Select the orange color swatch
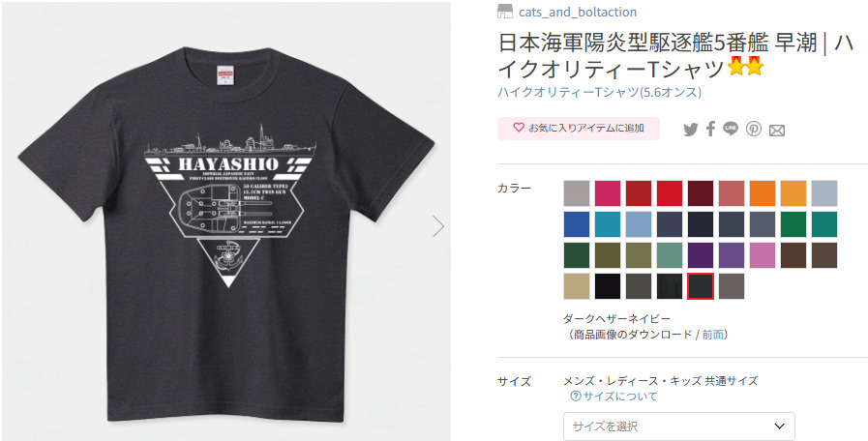The width and height of the screenshot is (868, 441). [x=763, y=193]
